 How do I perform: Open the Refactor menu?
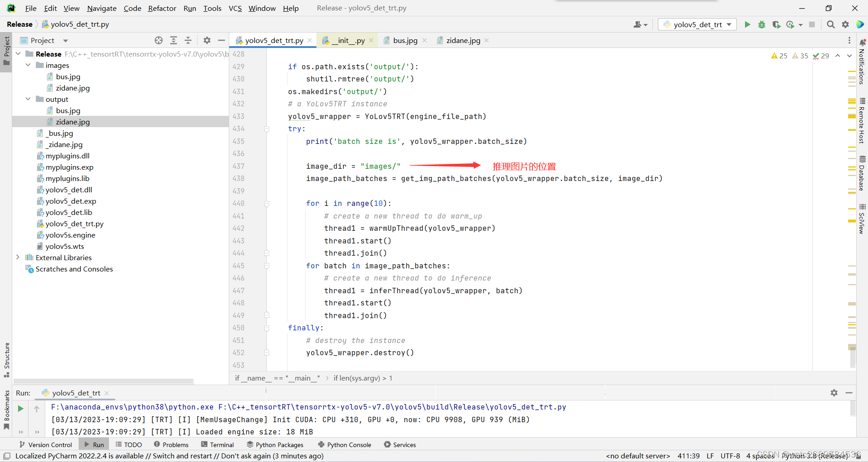pyautogui.click(x=162, y=8)
